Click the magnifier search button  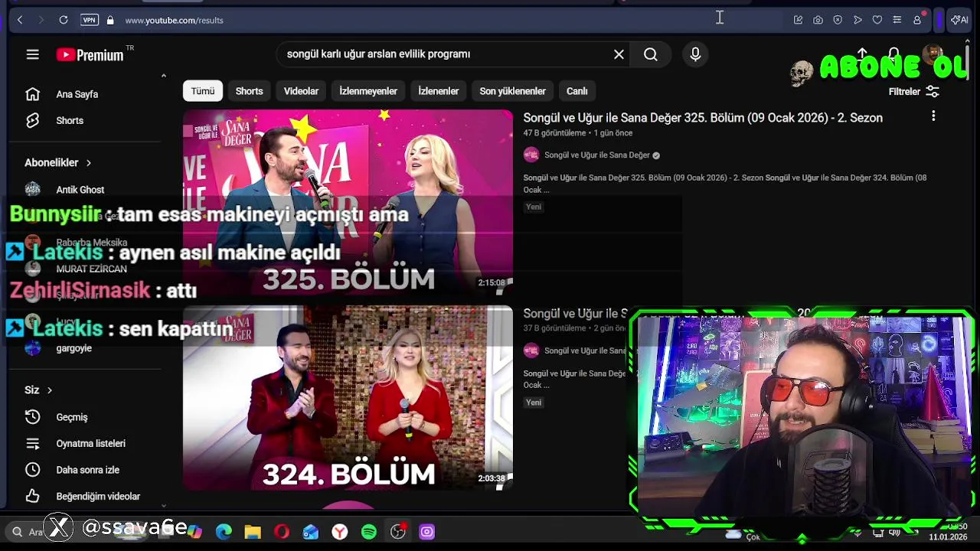651,54
